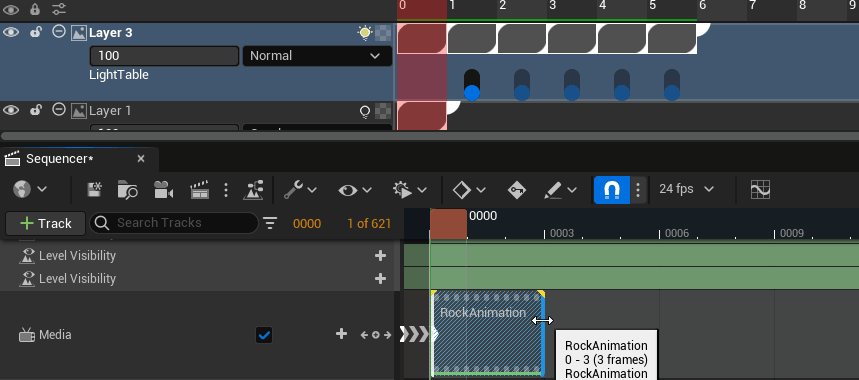Screen dimensions: 859x380
Task: Click the Layer 1 paint layer type icon
Action: click(79, 111)
